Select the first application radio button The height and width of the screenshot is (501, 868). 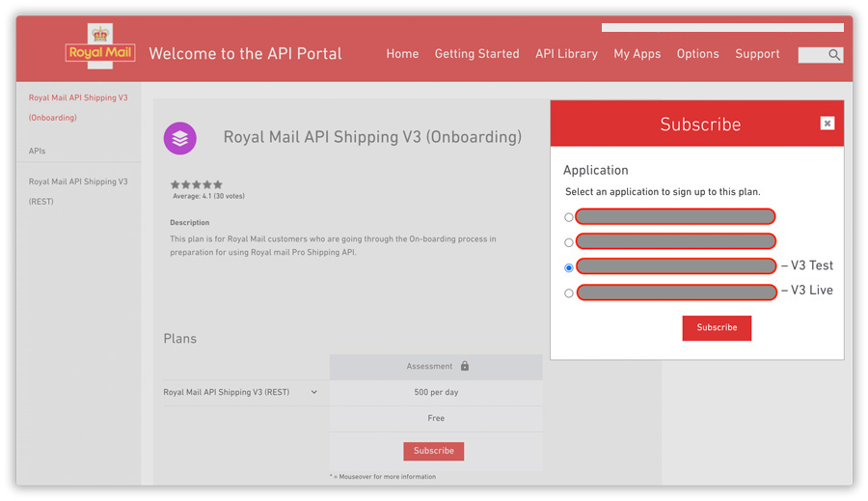568,217
